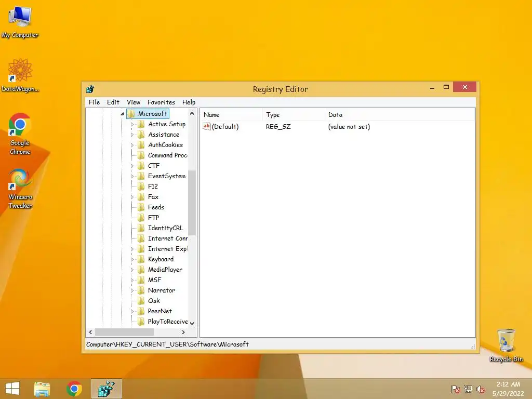Click the REG_SZ type cell
This screenshot has height=399, width=532.
click(278, 127)
